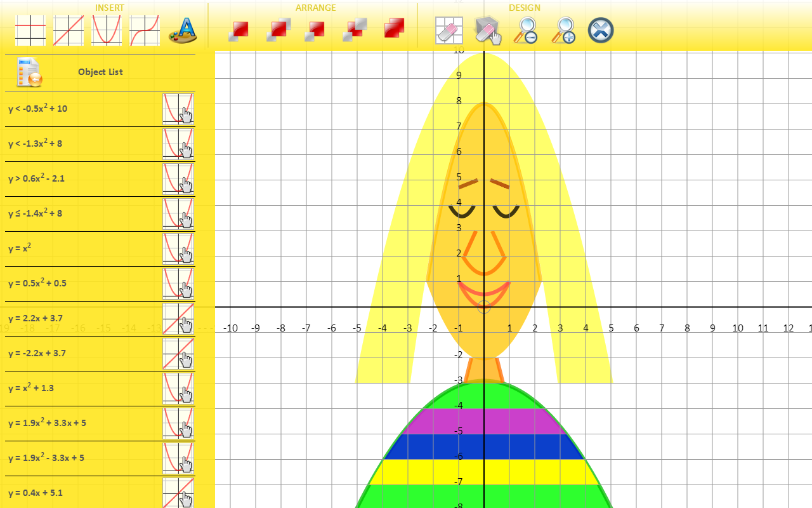The height and width of the screenshot is (508, 812).
Task: Insert a cubic function graph
Action: click(145, 30)
